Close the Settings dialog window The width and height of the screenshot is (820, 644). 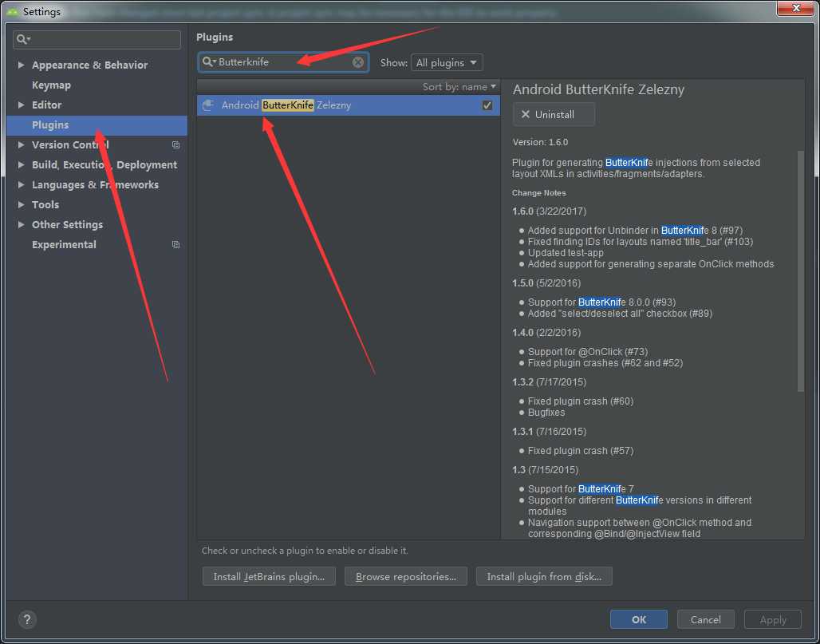[795, 8]
